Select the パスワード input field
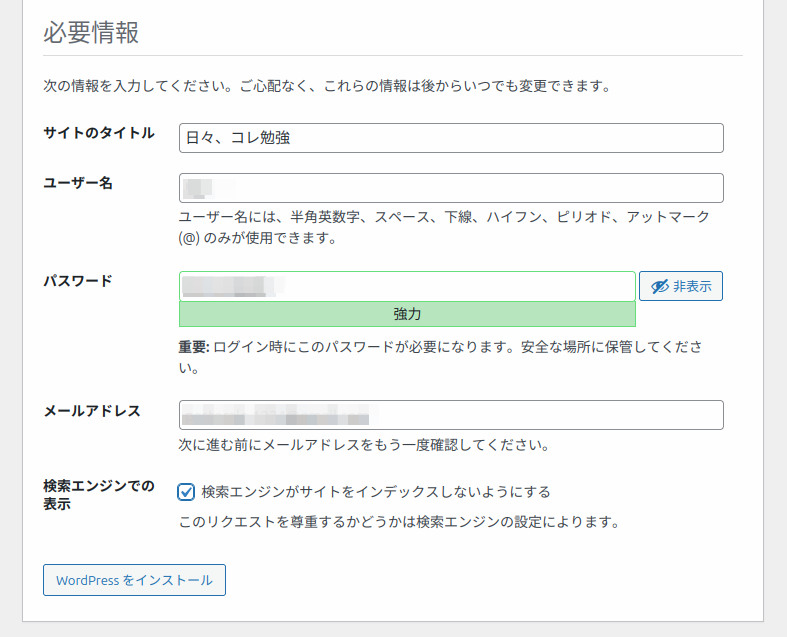This screenshot has width=787, height=637. (x=407, y=286)
